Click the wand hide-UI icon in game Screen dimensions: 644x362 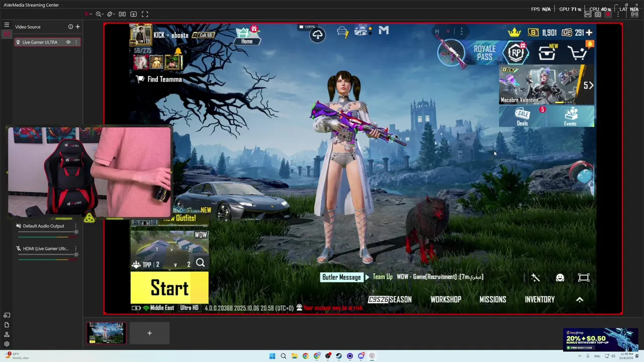(x=535, y=278)
